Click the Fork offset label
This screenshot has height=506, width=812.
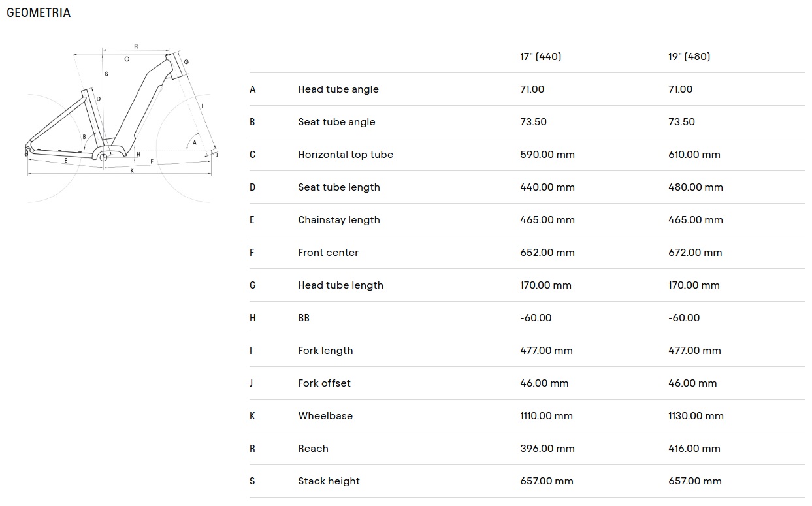(x=325, y=383)
